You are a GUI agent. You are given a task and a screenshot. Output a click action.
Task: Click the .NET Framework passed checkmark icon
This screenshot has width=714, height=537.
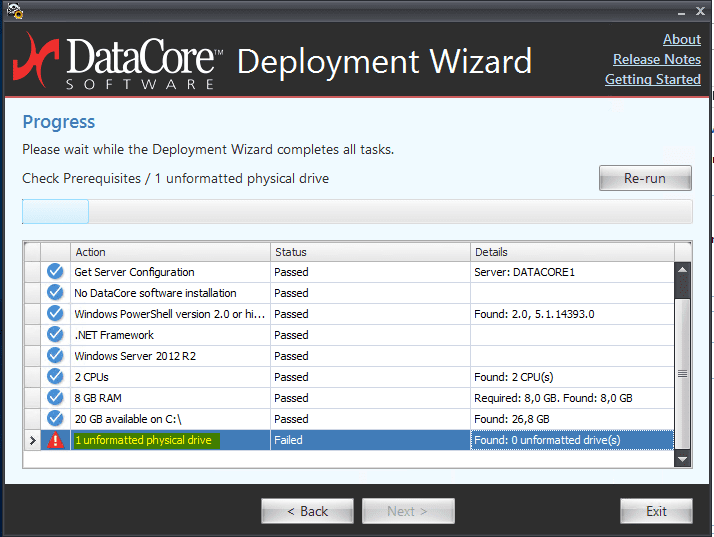coord(55,334)
